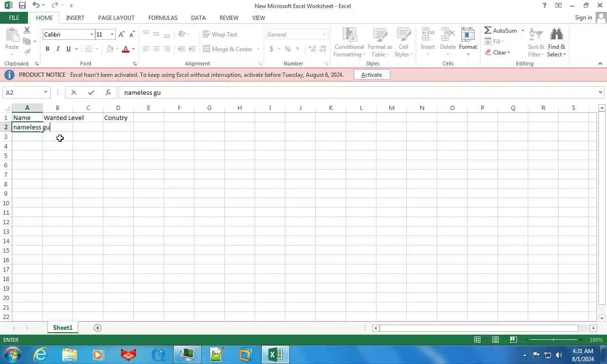Confirm entry with formula bar checkmark
Viewport: 607px width, 364px height.
[x=91, y=92]
